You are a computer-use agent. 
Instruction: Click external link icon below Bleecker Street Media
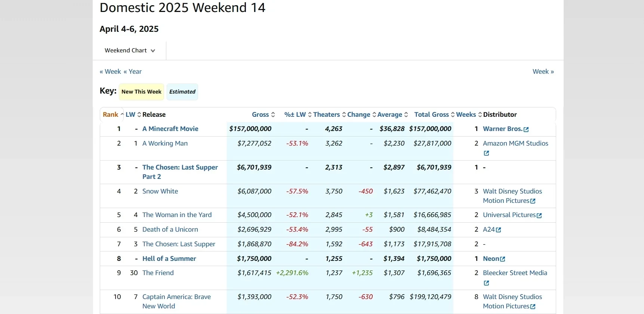click(486, 283)
